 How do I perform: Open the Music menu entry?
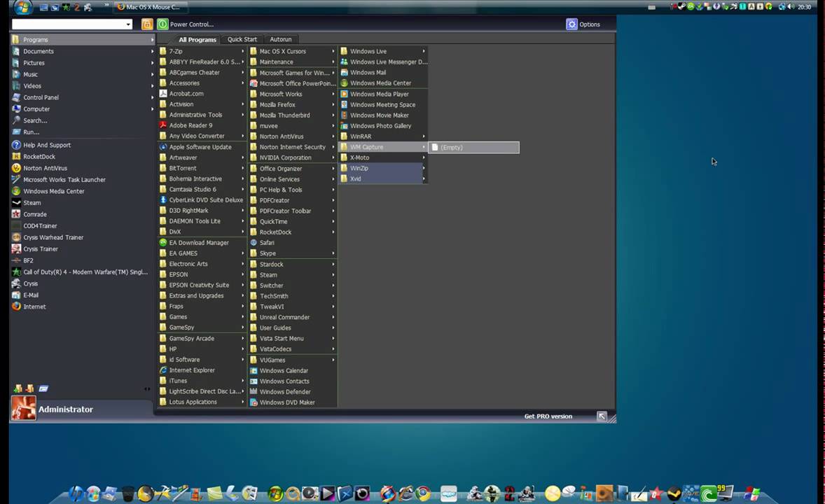point(82,75)
